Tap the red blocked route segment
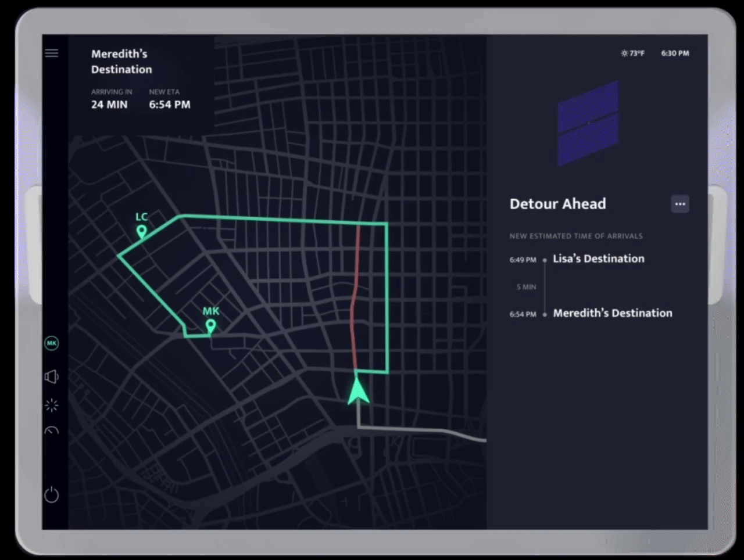The image size is (744, 560). (355, 296)
